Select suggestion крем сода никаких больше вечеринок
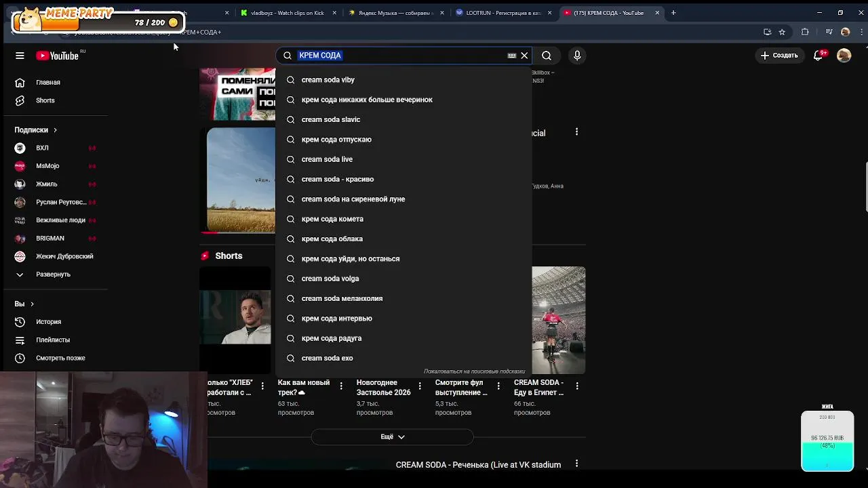 click(x=403, y=100)
